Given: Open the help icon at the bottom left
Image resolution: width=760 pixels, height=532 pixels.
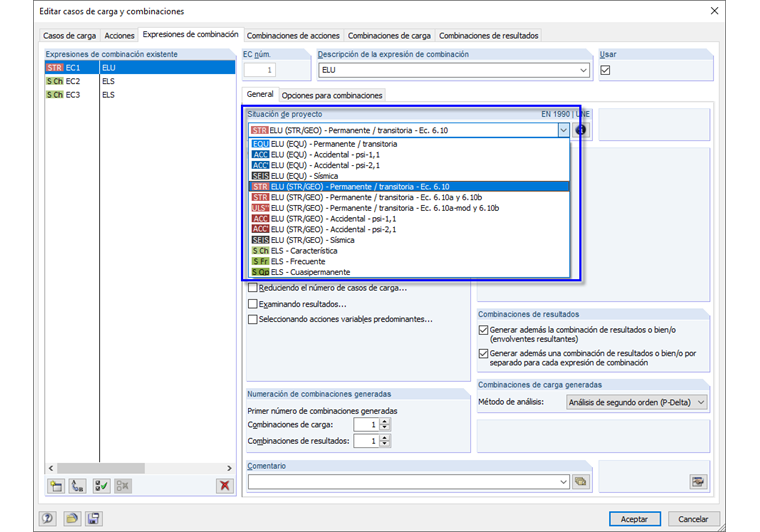Looking at the screenshot, I should pos(48,519).
